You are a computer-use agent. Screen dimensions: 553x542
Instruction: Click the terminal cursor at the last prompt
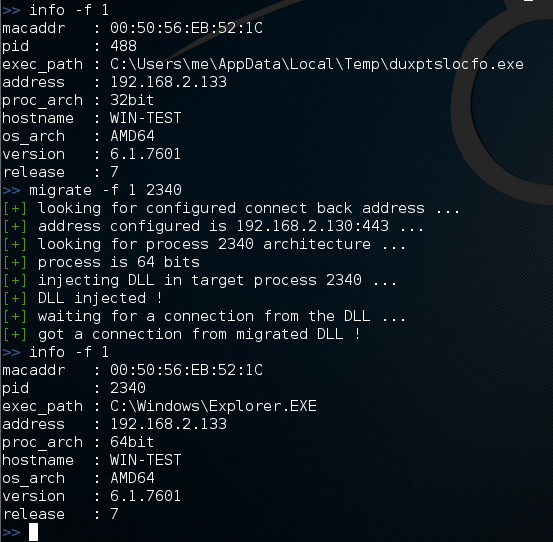click(x=33, y=532)
